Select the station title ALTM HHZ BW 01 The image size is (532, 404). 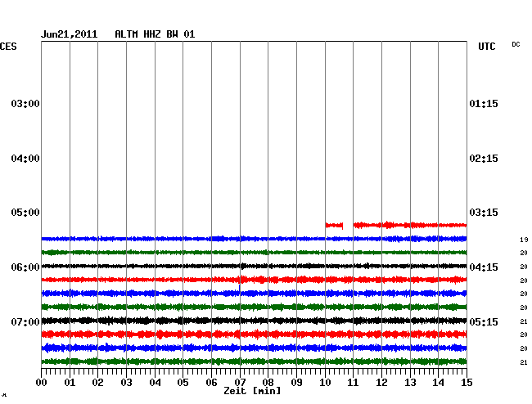tap(155, 34)
